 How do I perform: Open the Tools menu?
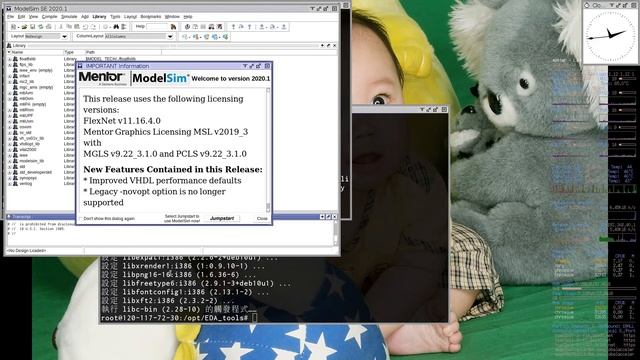(x=115, y=17)
